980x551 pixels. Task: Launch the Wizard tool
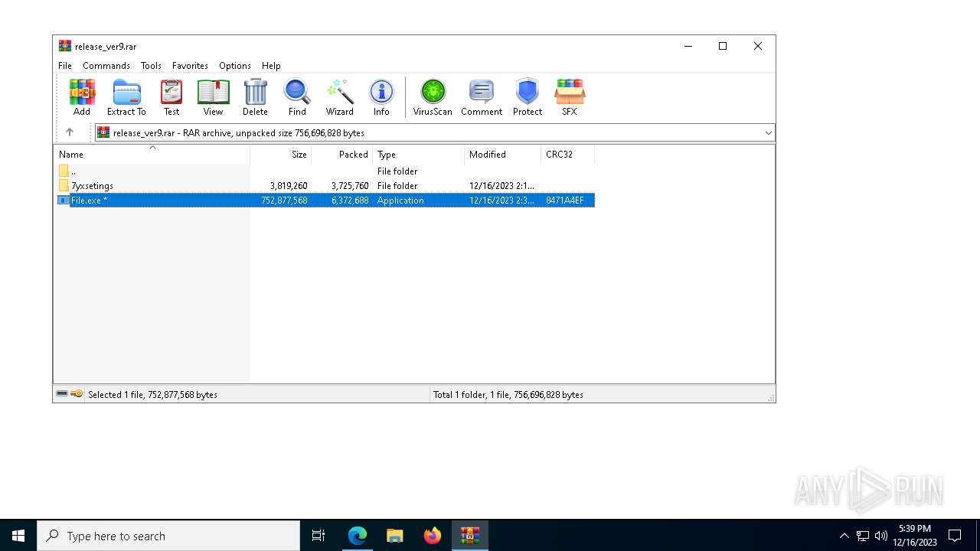point(339,96)
